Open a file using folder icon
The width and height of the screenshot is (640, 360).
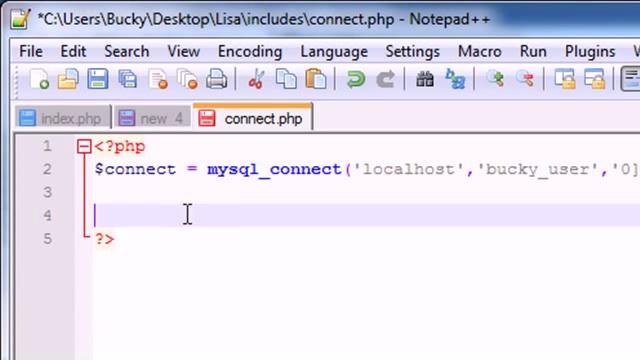pyautogui.click(x=68, y=79)
